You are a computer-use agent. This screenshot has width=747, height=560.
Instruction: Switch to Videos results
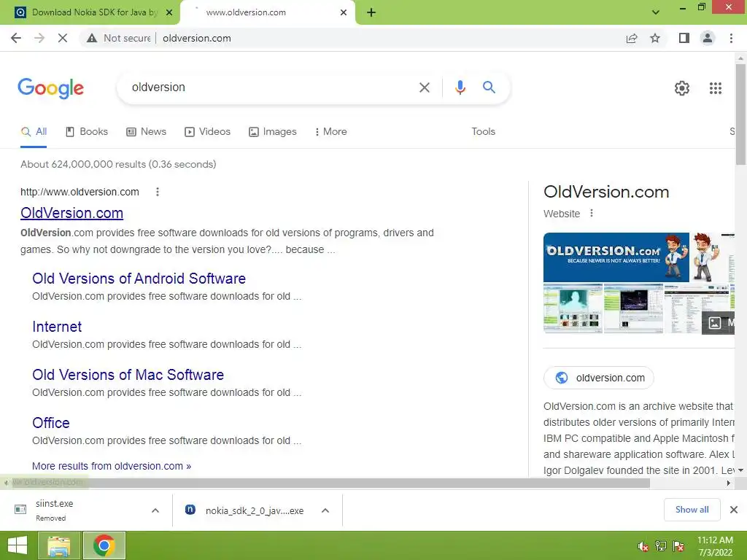pos(208,132)
